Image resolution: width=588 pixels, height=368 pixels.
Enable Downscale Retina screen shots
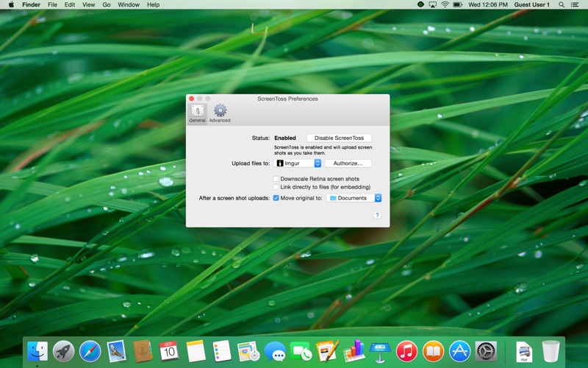pyautogui.click(x=276, y=179)
